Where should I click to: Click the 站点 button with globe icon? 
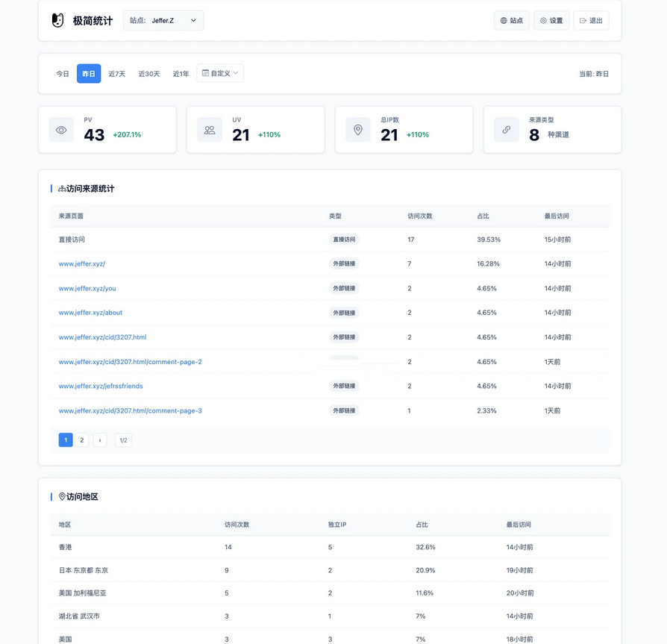tap(512, 21)
